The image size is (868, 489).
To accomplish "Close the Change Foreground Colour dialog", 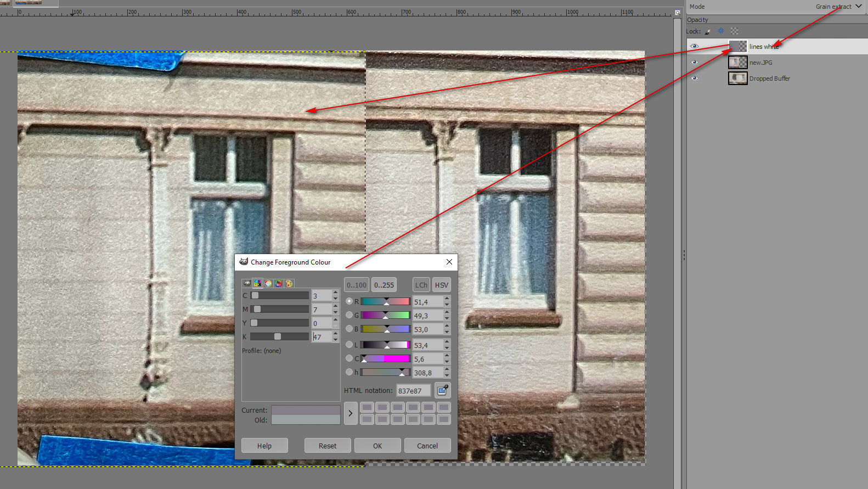I will pyautogui.click(x=449, y=262).
